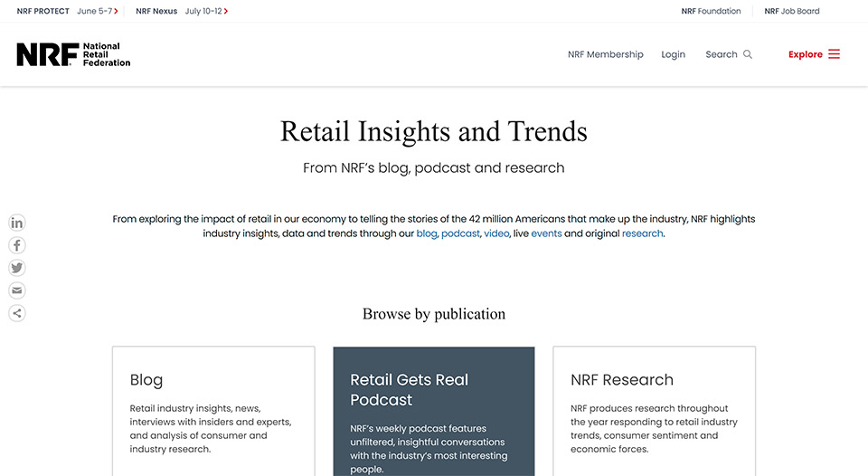This screenshot has width=868, height=476.
Task: Visit the NRF Job Board
Action: 792,11
